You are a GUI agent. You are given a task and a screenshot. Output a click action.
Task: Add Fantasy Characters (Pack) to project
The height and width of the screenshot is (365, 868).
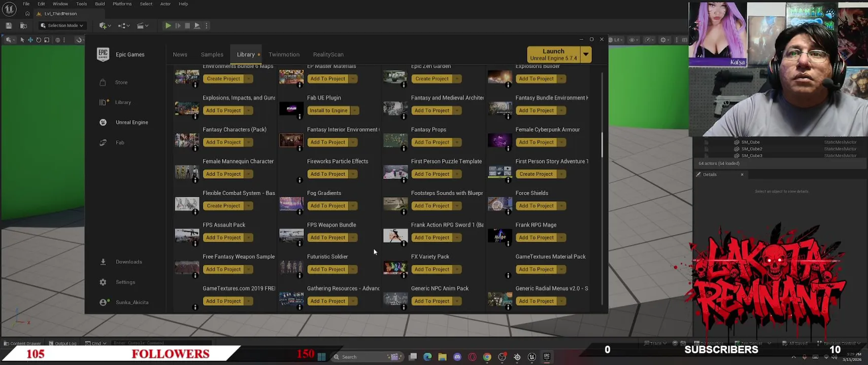tap(223, 142)
